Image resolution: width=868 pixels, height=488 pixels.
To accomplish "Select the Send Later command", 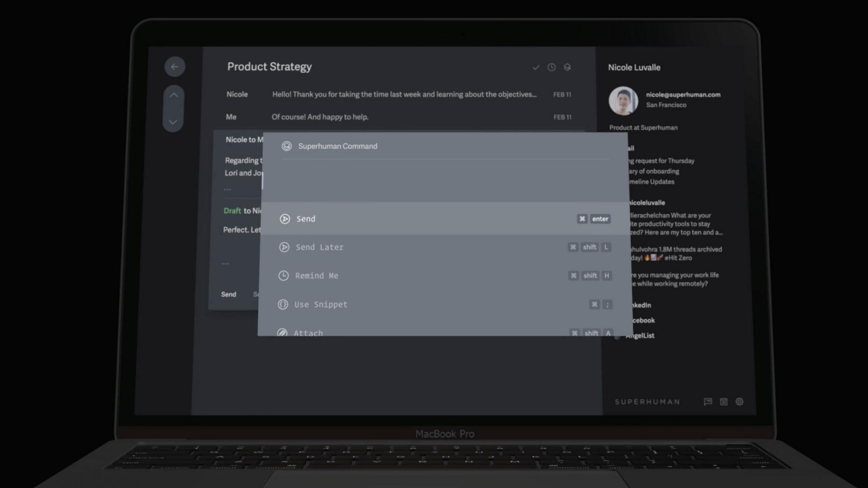I will (445, 247).
